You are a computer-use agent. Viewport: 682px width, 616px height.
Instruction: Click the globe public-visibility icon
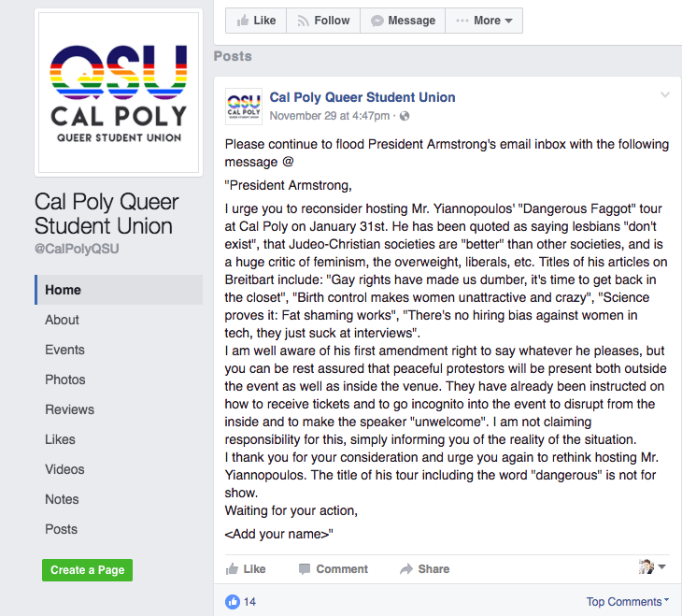click(405, 116)
